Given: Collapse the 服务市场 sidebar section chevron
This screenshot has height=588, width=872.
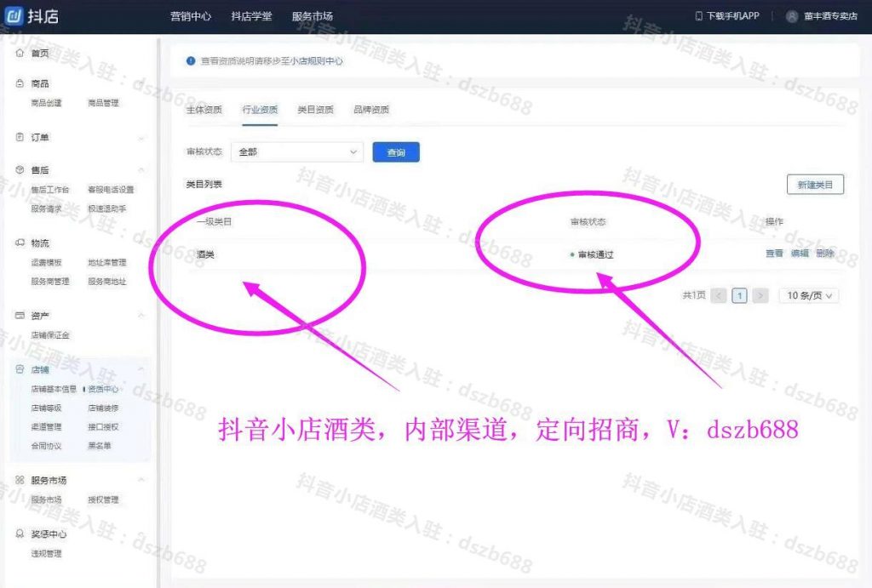Looking at the screenshot, I should (141, 480).
